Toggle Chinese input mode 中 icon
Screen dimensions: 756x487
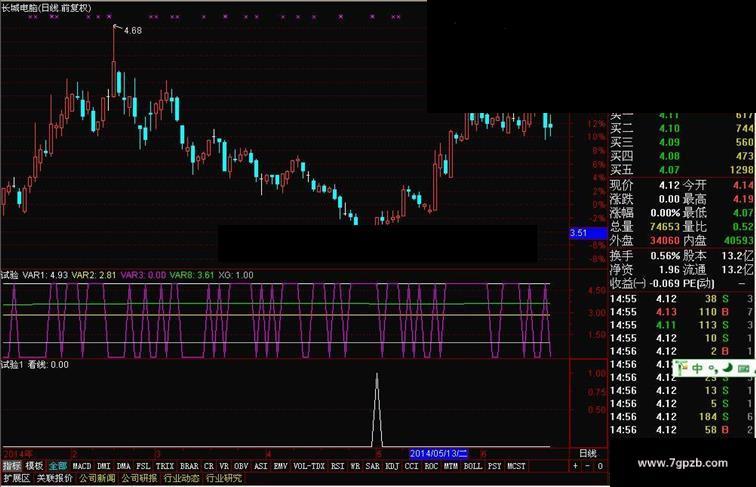click(x=697, y=369)
